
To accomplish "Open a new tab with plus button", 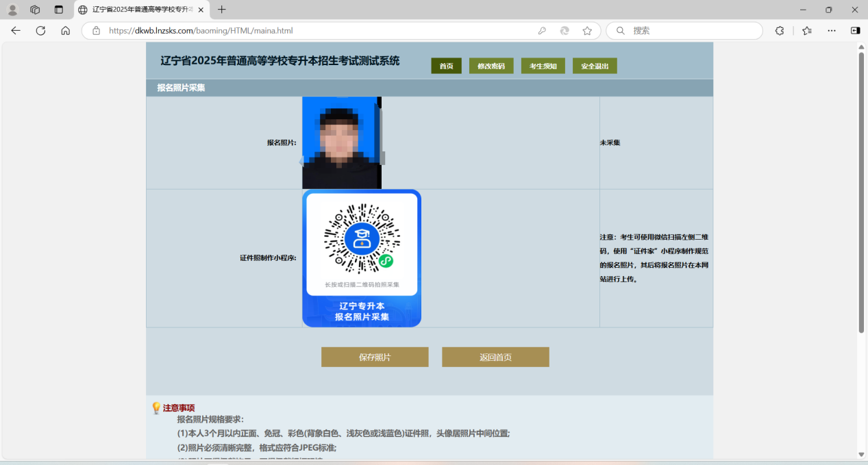I will tap(221, 10).
